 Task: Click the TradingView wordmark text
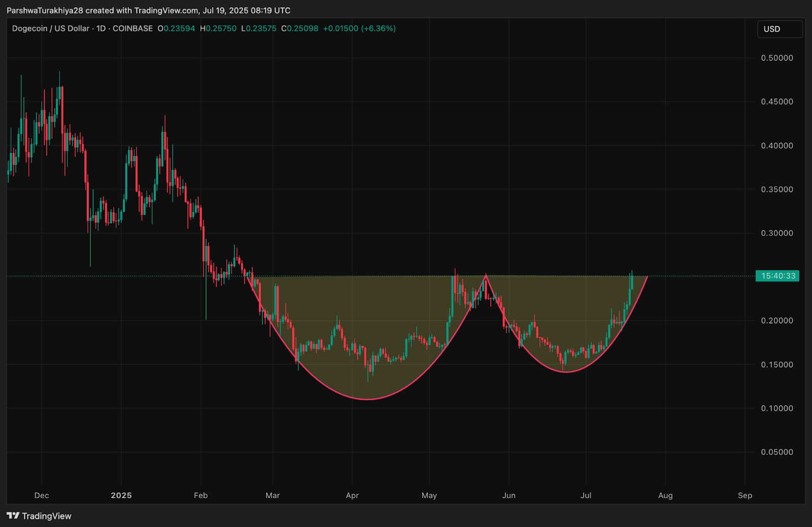tap(47, 516)
